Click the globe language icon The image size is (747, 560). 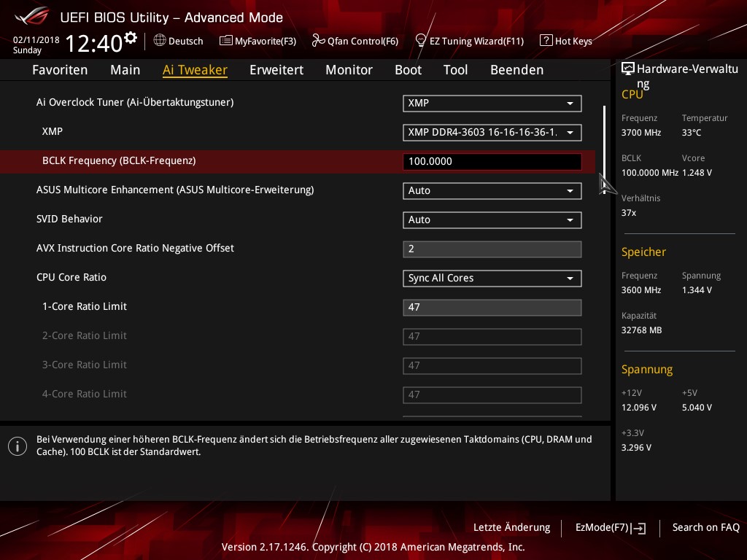pos(160,41)
